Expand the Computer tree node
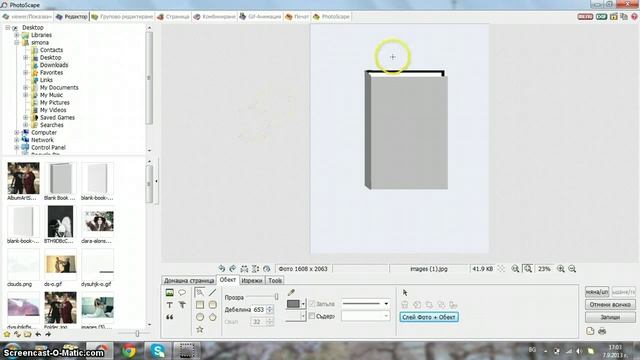Viewport: 640px width, 360px height. pyautogui.click(x=17, y=133)
